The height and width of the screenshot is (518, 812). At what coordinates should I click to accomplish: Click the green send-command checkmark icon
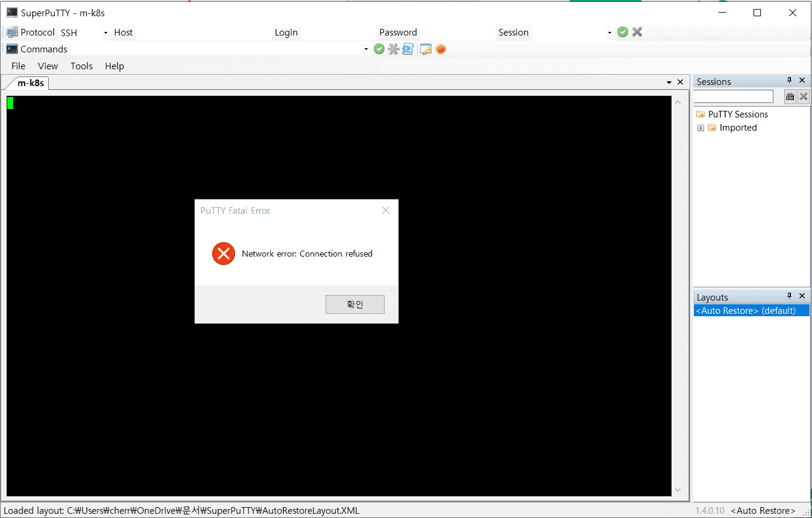[x=379, y=49]
